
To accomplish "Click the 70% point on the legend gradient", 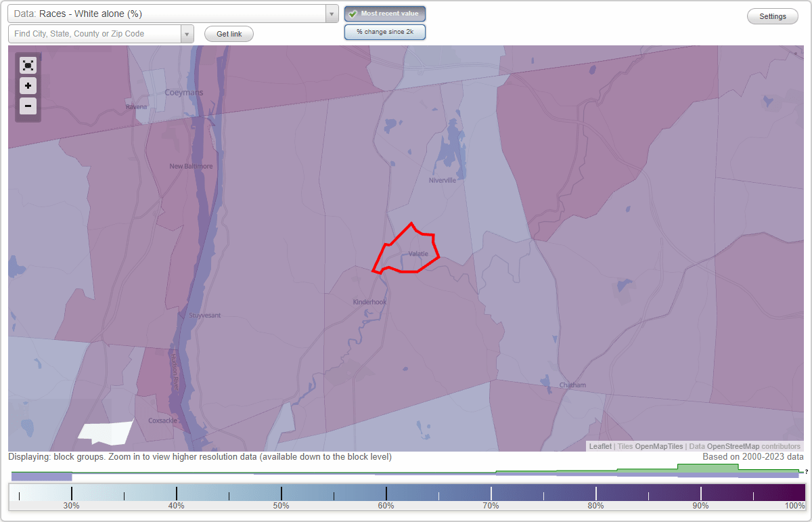I will click(491, 491).
